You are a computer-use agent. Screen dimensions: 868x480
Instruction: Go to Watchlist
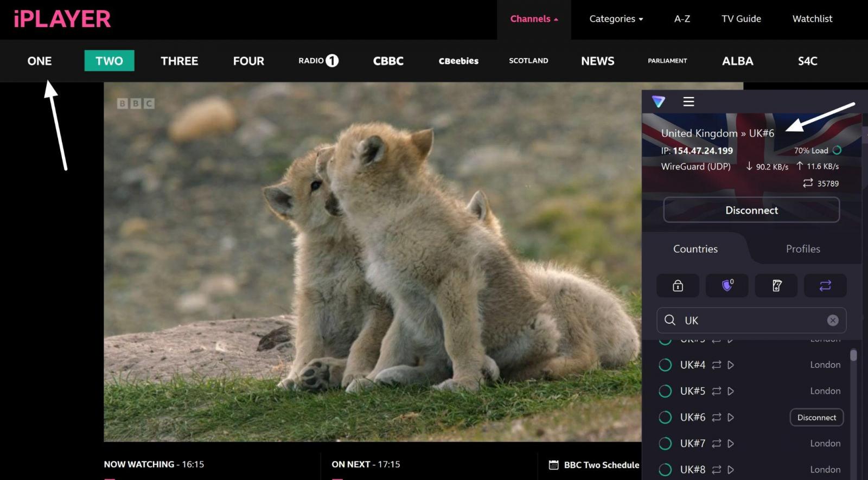[812, 19]
